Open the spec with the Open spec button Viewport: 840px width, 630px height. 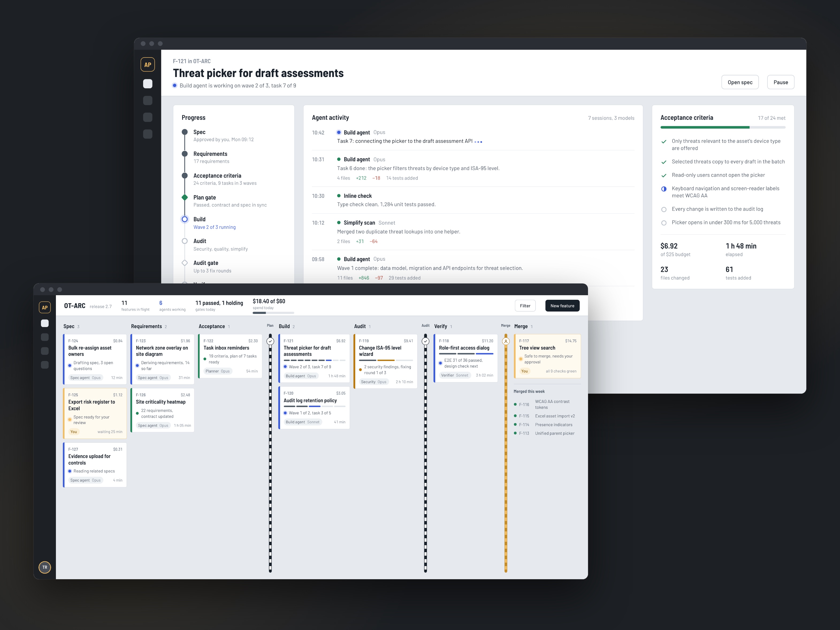coord(740,82)
